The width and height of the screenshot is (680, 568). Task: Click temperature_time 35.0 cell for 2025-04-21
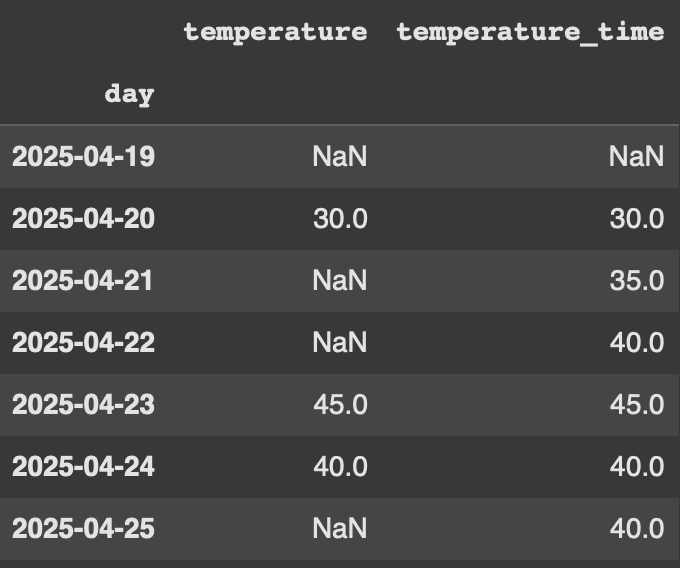click(x=637, y=280)
